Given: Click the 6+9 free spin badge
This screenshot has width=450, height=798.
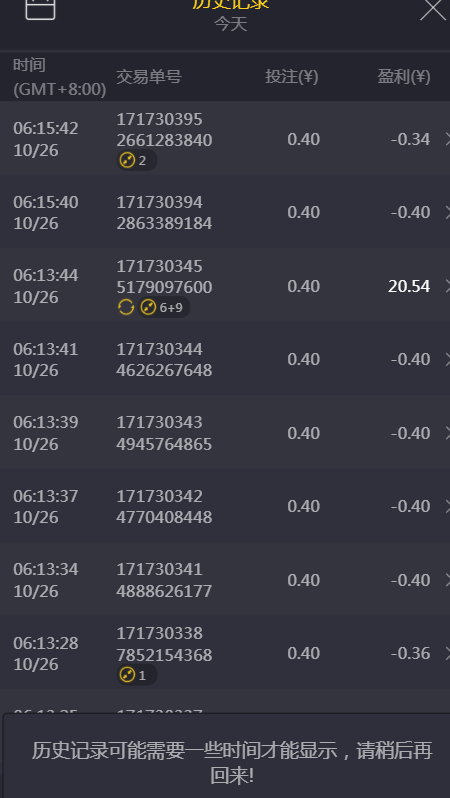Looking at the screenshot, I should [x=164, y=307].
